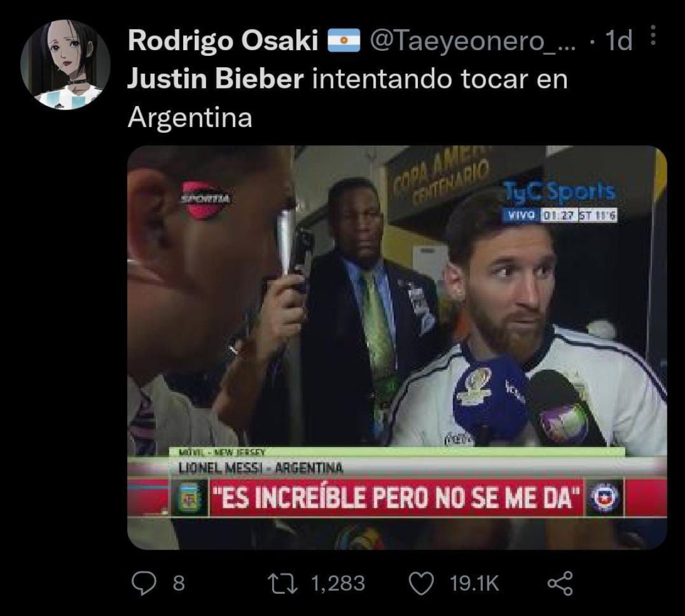
Task: Open Rodrigo Osaki's profile avatar
Action: click(65, 64)
